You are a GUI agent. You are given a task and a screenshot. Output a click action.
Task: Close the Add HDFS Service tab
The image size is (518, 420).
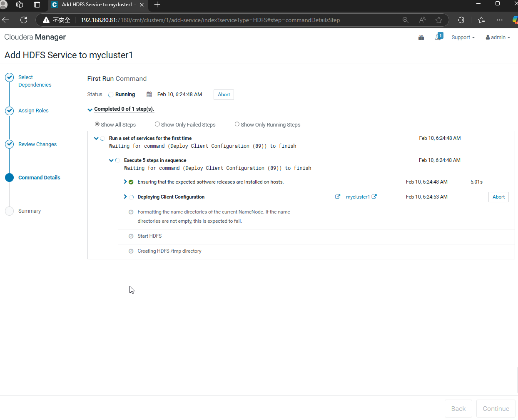click(x=142, y=5)
